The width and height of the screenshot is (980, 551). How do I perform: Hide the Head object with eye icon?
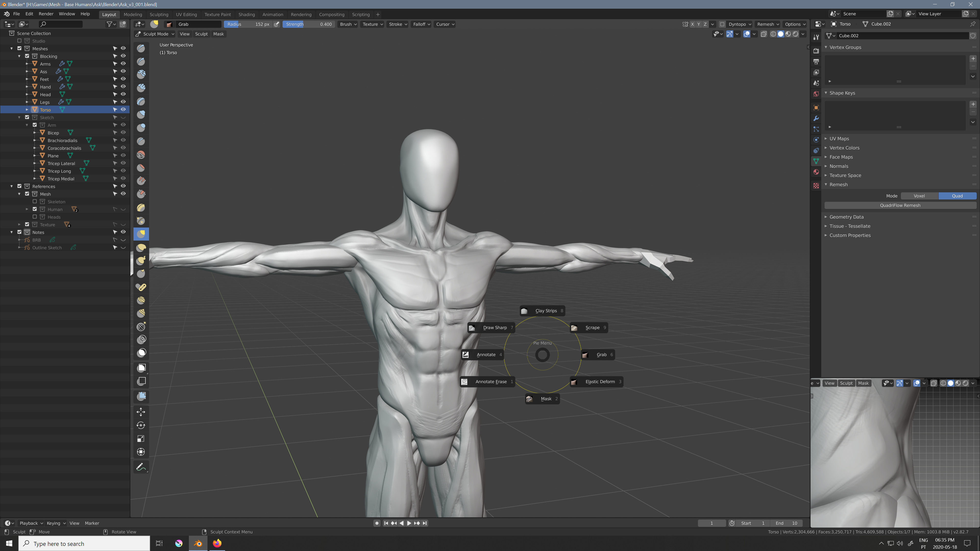[x=123, y=94]
